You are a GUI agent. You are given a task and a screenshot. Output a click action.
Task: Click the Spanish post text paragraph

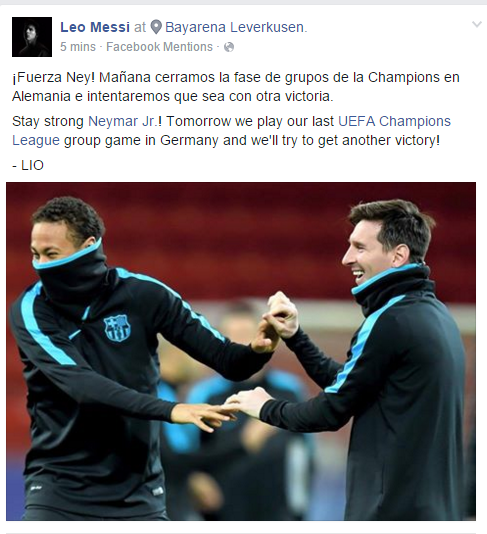tap(236, 87)
